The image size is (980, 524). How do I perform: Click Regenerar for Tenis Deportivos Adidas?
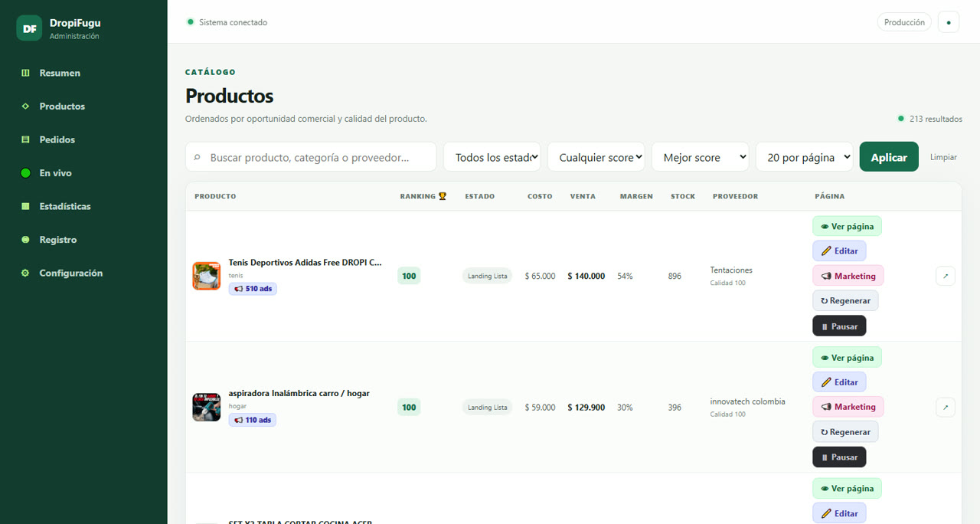pyautogui.click(x=845, y=300)
